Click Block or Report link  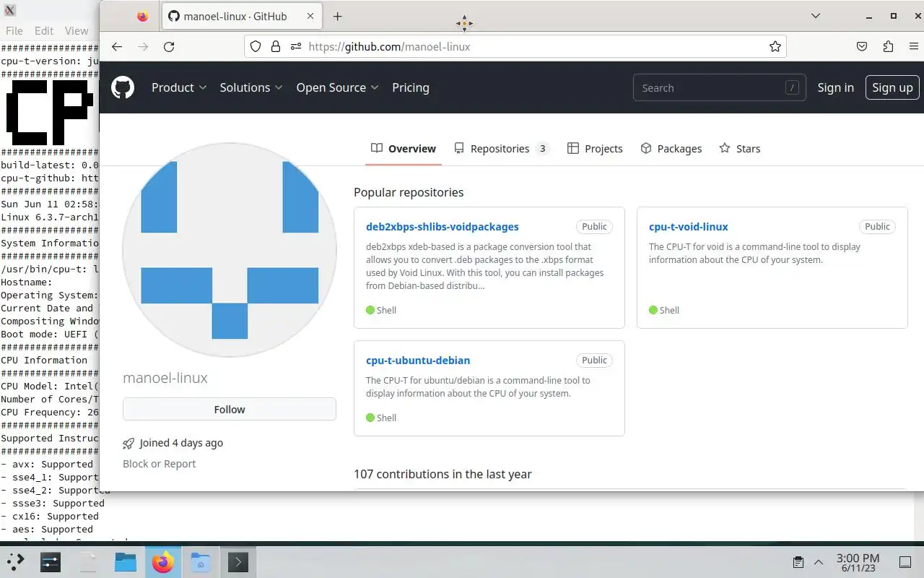point(160,464)
